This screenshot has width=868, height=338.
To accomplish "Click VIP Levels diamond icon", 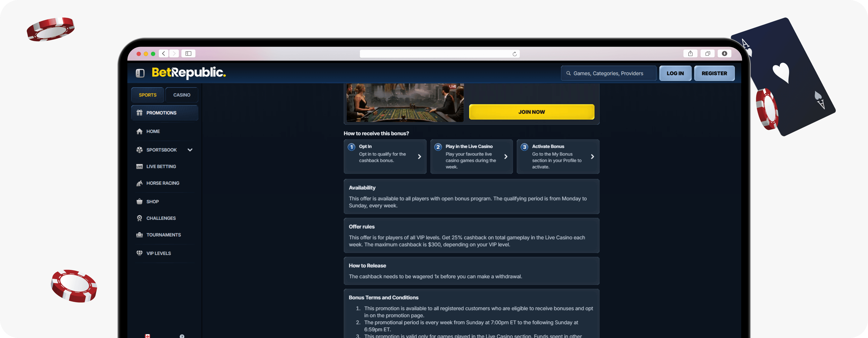I will [139, 253].
